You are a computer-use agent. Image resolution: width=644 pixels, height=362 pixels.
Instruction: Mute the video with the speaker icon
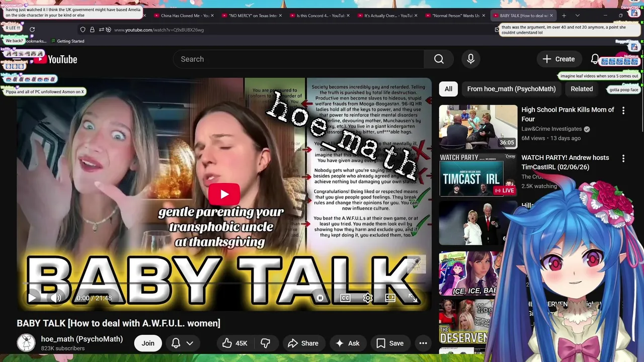tap(56, 298)
